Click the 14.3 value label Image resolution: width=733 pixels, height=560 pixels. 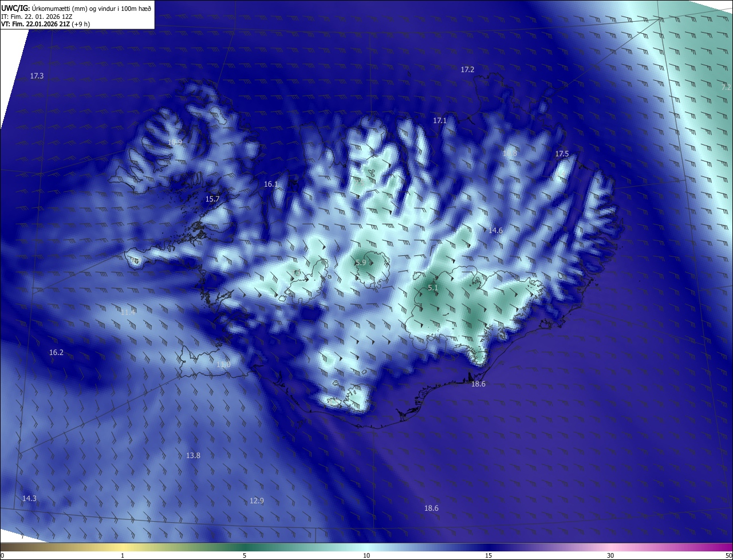[29, 498]
